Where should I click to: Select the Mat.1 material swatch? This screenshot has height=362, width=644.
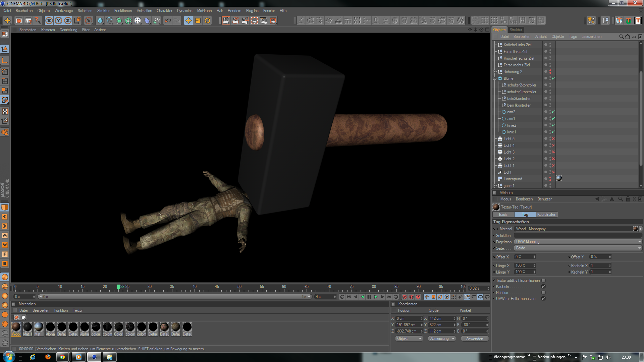(x=28, y=328)
